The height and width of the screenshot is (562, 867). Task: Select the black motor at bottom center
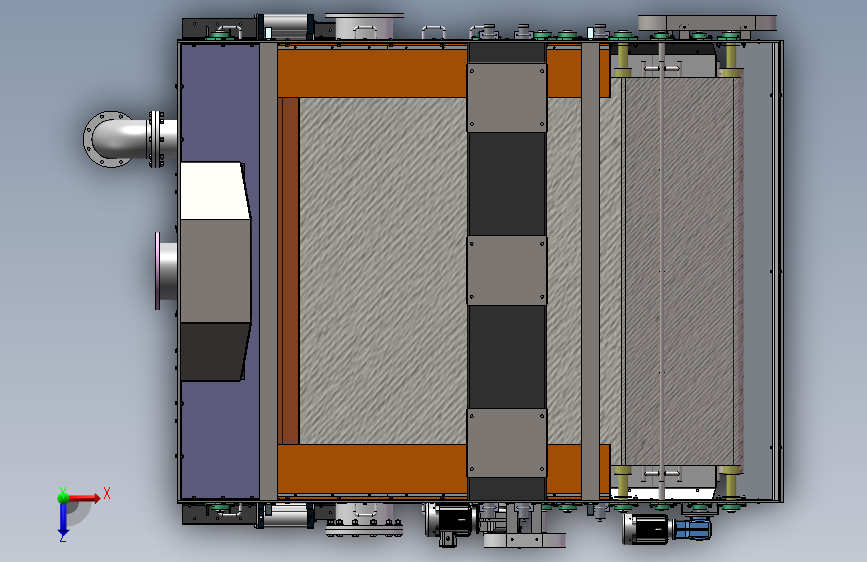(x=452, y=520)
